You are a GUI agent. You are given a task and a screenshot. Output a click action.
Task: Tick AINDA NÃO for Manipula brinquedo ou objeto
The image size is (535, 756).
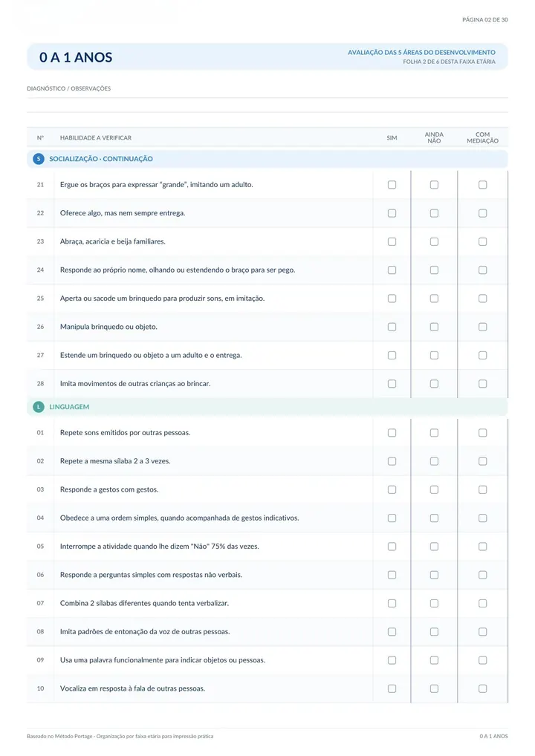434,327
